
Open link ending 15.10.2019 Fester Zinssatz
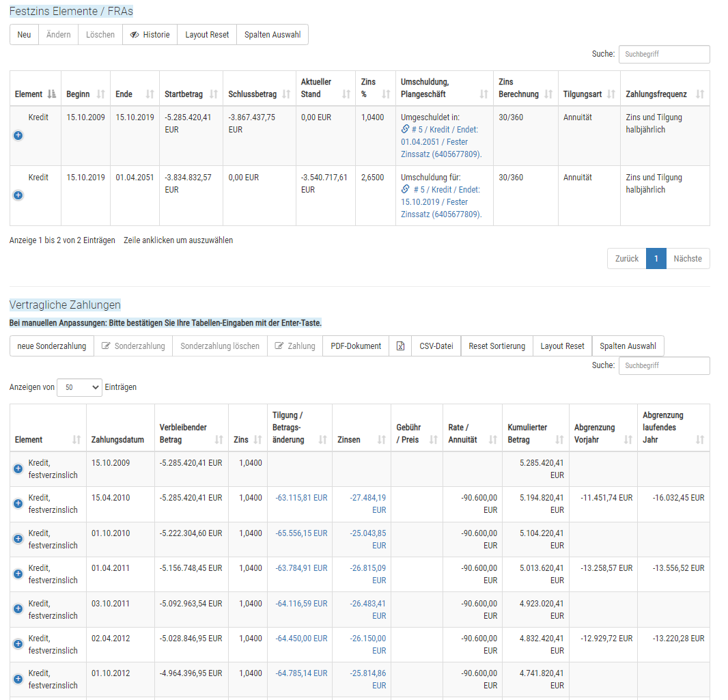[441, 202]
